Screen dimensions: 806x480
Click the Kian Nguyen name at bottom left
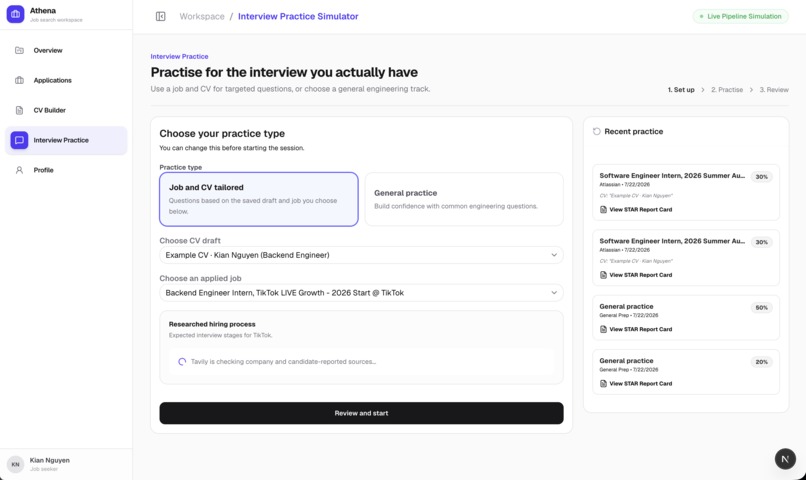coord(49,460)
